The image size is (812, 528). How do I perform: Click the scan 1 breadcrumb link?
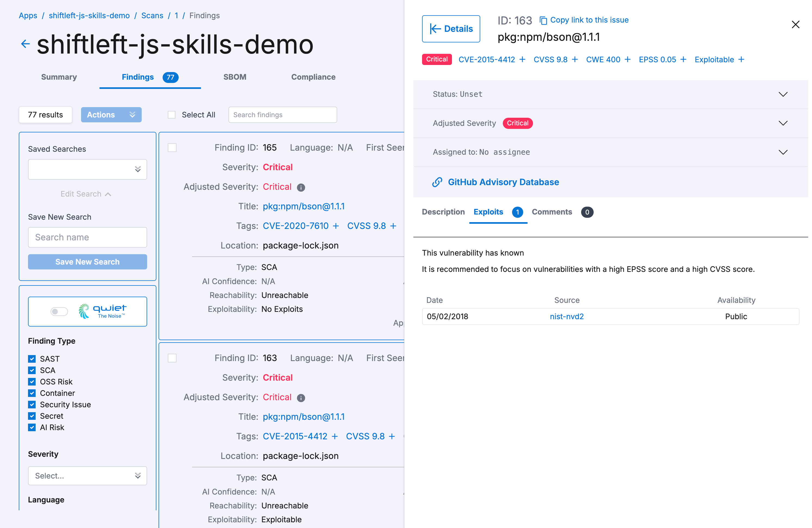[x=176, y=16]
